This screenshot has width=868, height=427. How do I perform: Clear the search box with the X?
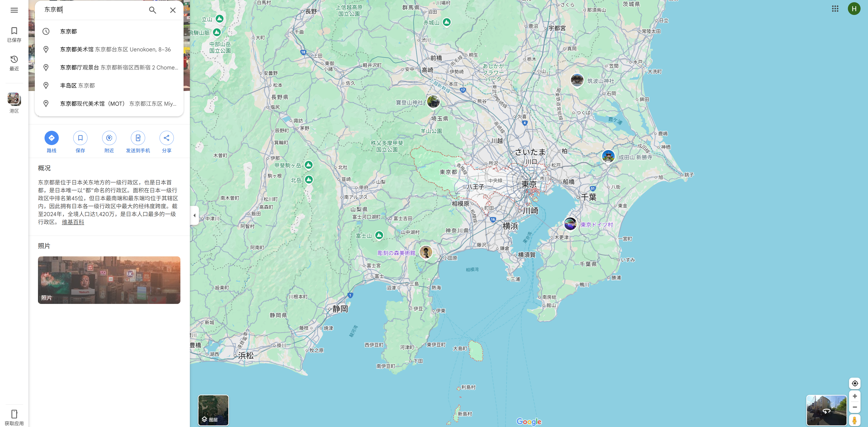coord(173,10)
